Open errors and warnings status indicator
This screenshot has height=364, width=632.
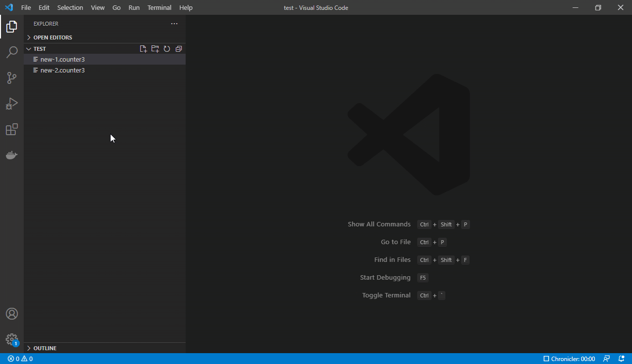[x=20, y=359]
